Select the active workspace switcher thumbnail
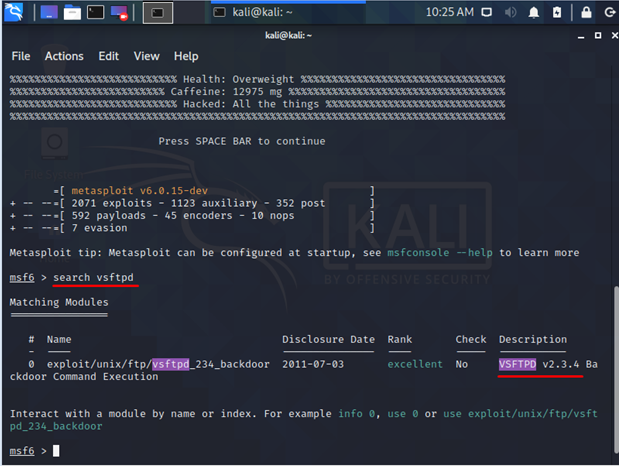The width and height of the screenshot is (621, 466). coord(158,13)
